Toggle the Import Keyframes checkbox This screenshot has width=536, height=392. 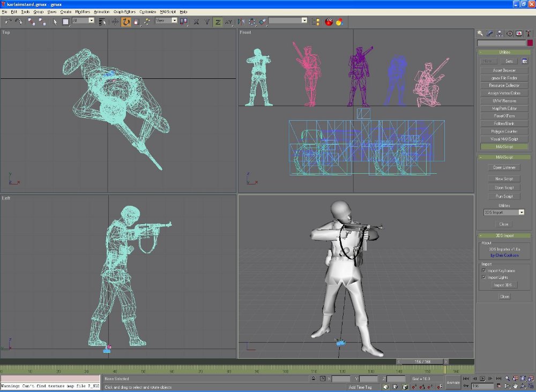pyautogui.click(x=484, y=270)
